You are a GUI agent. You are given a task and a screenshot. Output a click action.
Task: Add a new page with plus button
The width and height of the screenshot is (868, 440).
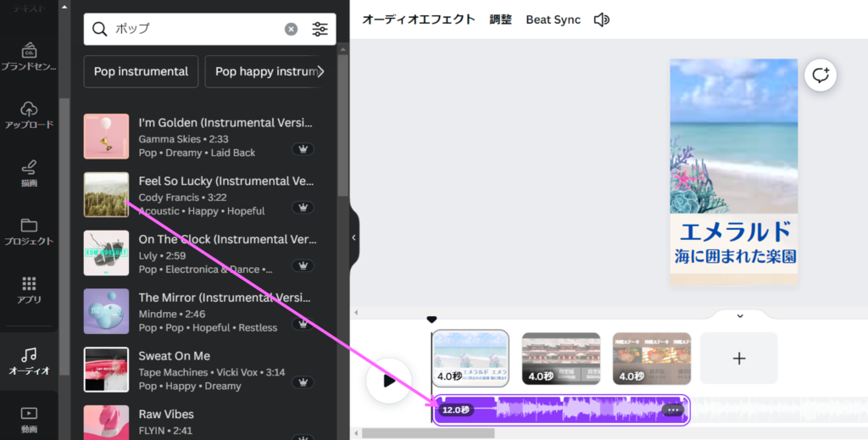click(738, 358)
